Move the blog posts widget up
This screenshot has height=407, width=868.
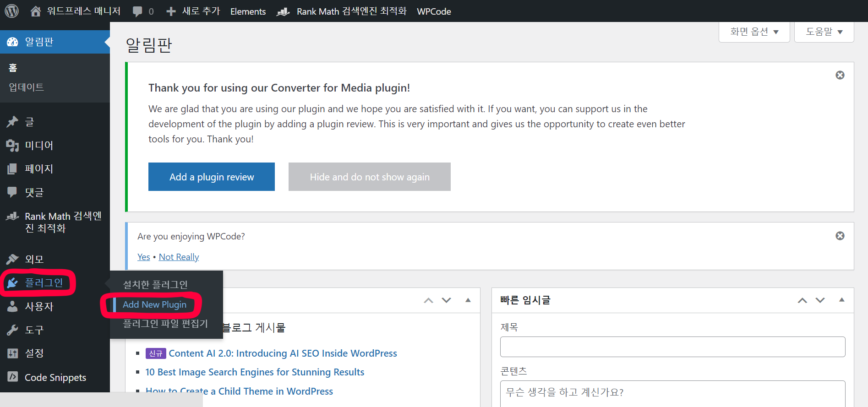[428, 300]
